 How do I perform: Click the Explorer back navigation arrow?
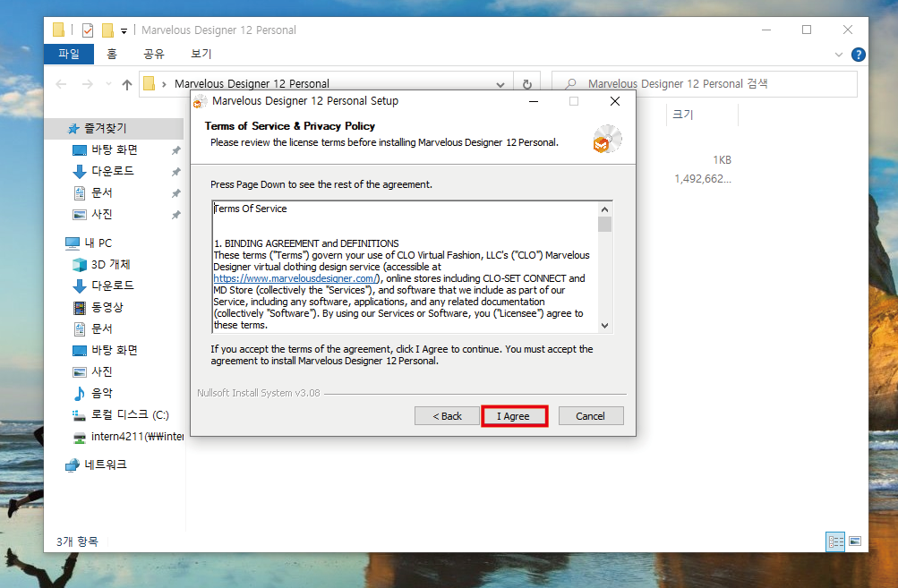coord(61,84)
